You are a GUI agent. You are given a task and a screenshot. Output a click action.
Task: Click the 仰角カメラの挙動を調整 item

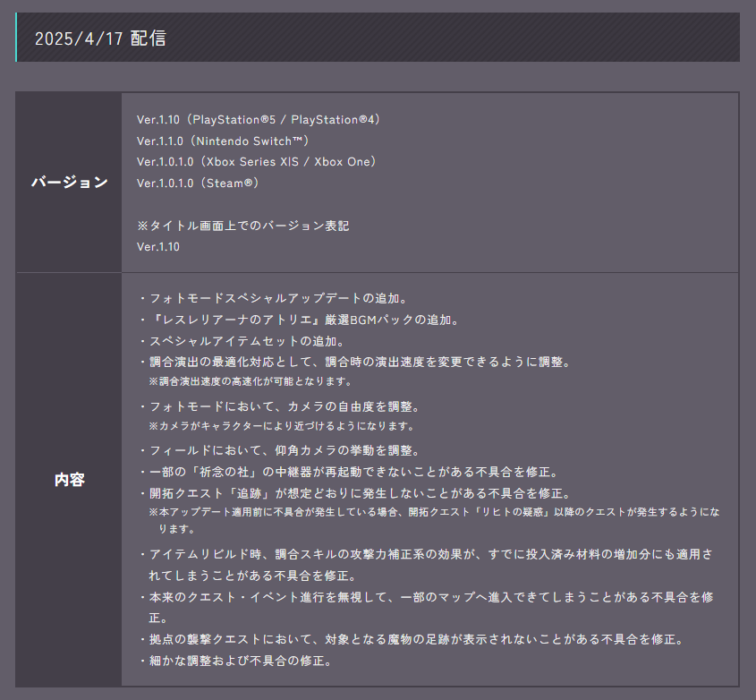pyautogui.click(x=281, y=450)
